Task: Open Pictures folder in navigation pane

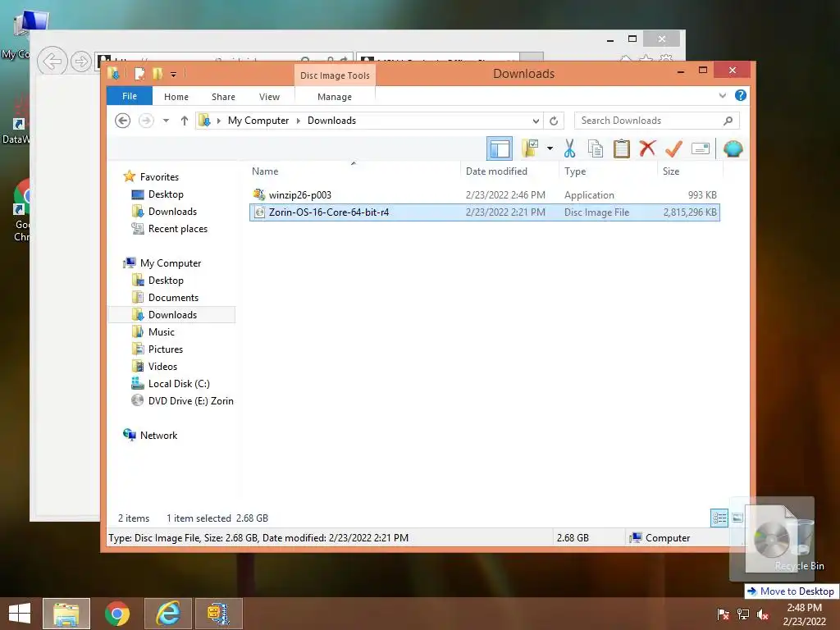Action: click(x=166, y=349)
